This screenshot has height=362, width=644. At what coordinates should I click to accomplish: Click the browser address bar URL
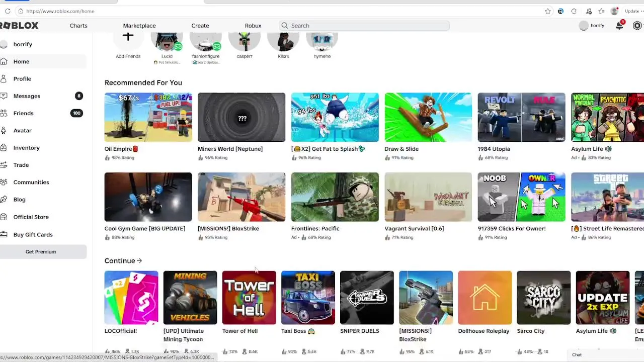[x=60, y=11]
